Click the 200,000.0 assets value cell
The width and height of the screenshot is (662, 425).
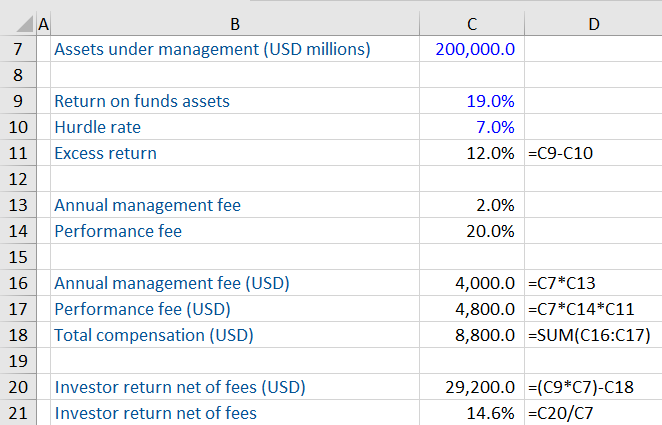click(x=471, y=49)
